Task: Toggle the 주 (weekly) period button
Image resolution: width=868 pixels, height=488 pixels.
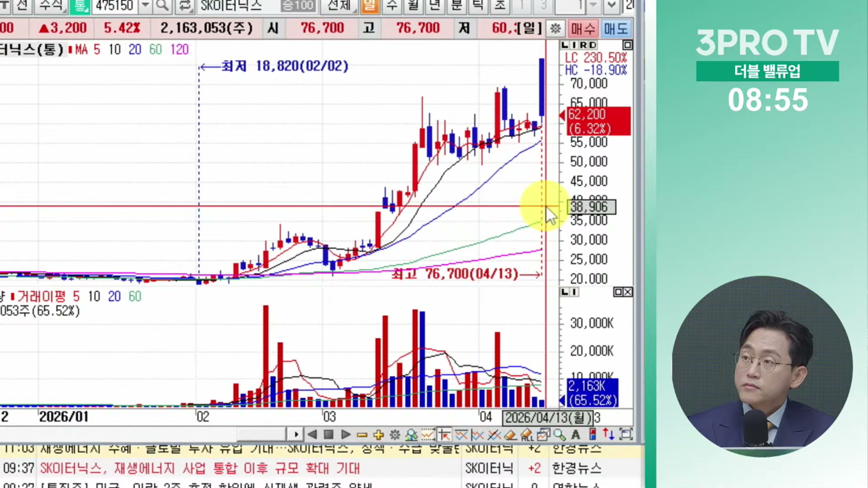Action: click(392, 6)
